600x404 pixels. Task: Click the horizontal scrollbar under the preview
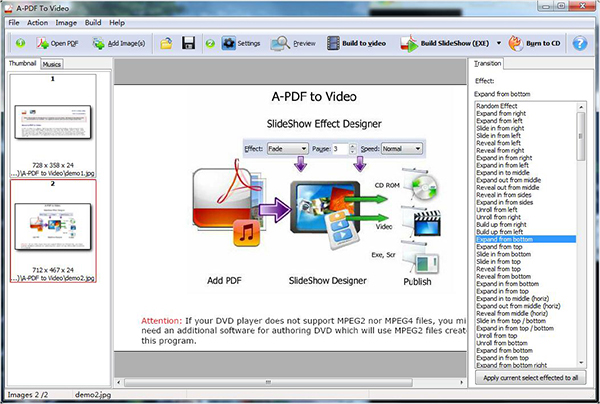click(289, 381)
